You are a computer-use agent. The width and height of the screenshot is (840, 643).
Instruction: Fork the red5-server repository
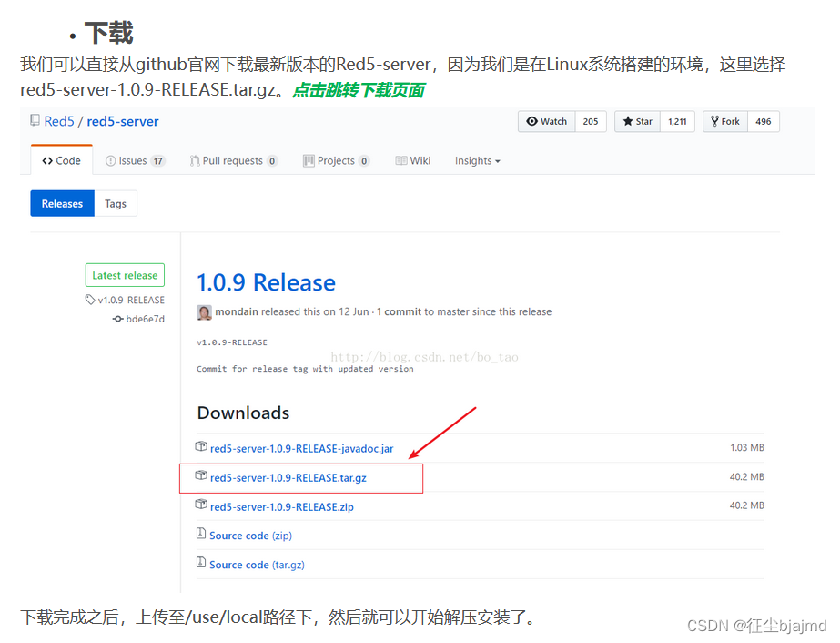tap(725, 122)
